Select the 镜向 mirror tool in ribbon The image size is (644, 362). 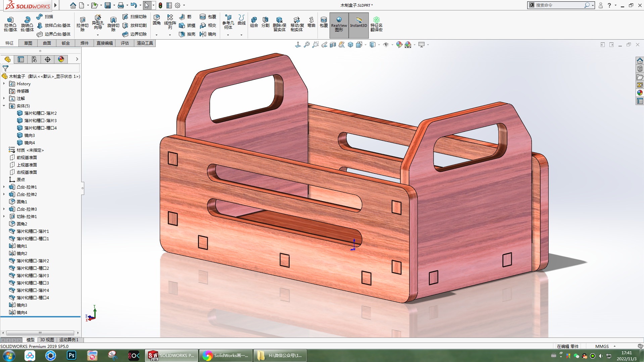208,34
